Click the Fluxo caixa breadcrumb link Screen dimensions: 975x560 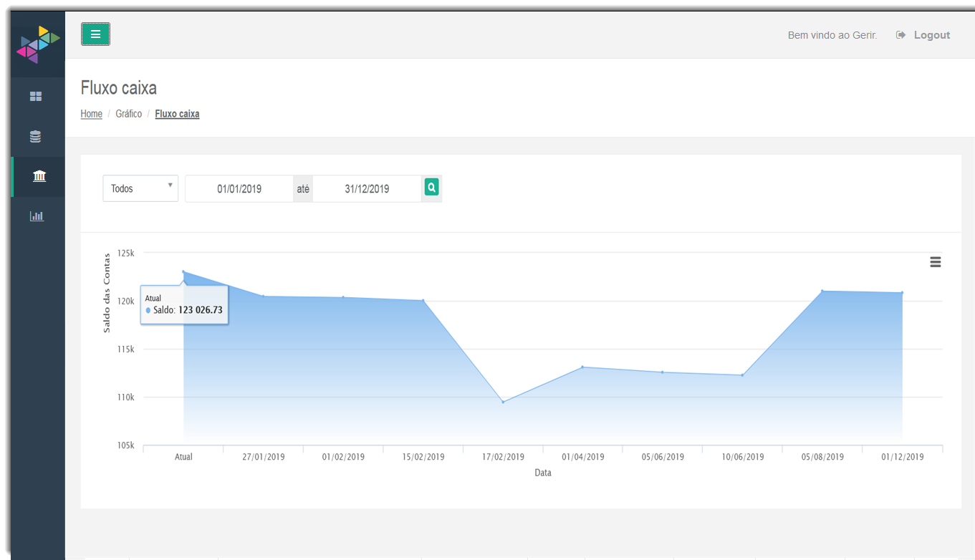[177, 114]
